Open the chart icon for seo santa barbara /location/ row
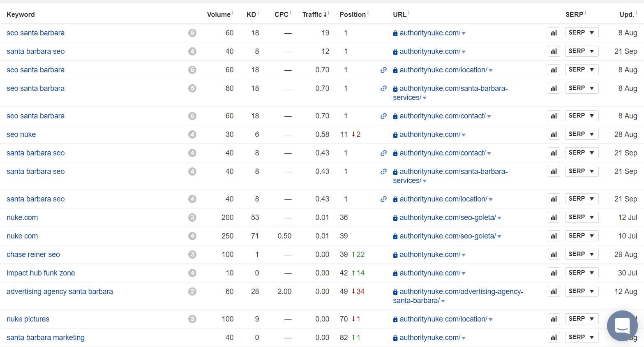The image size is (644, 347). point(554,70)
